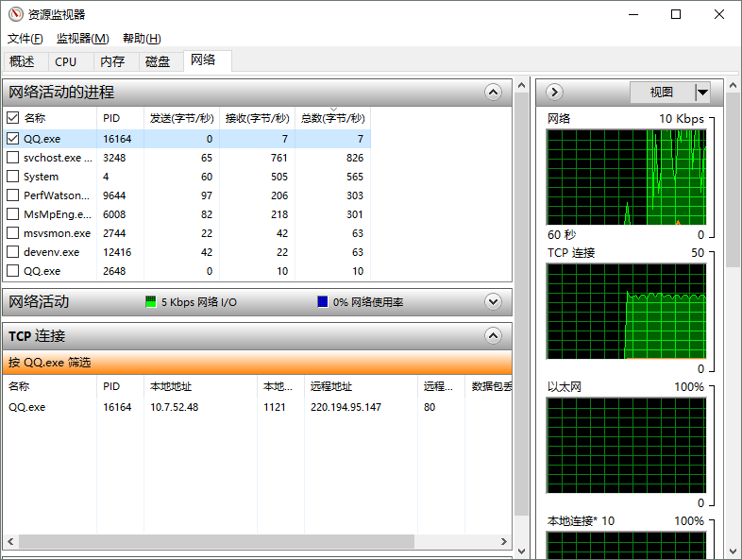The width and height of the screenshot is (742, 560).
Task: Expand the 网络活动 section
Action: [493, 301]
